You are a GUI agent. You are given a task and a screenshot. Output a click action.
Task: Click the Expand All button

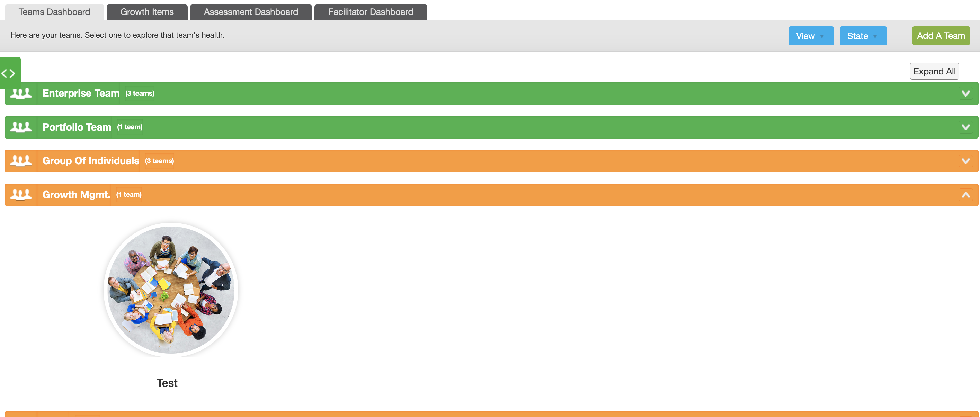934,72
